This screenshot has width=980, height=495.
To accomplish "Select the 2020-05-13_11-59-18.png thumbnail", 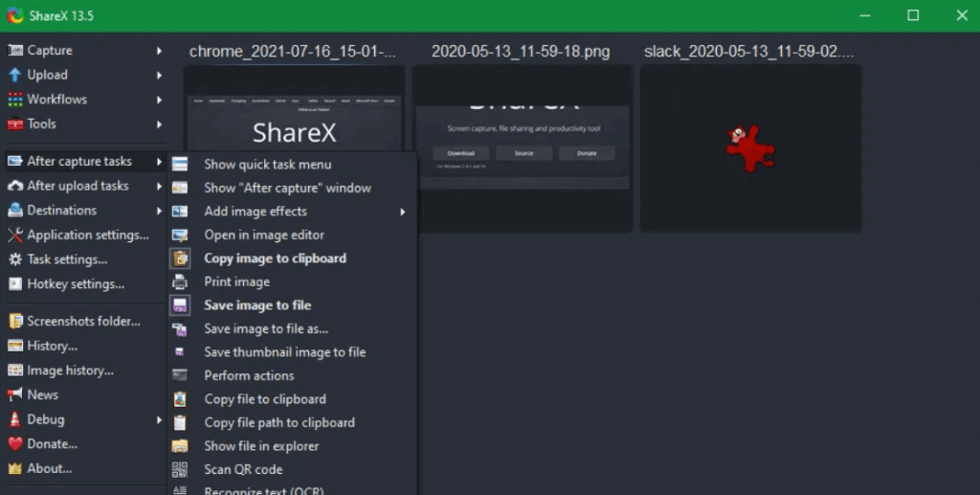I will [x=523, y=148].
